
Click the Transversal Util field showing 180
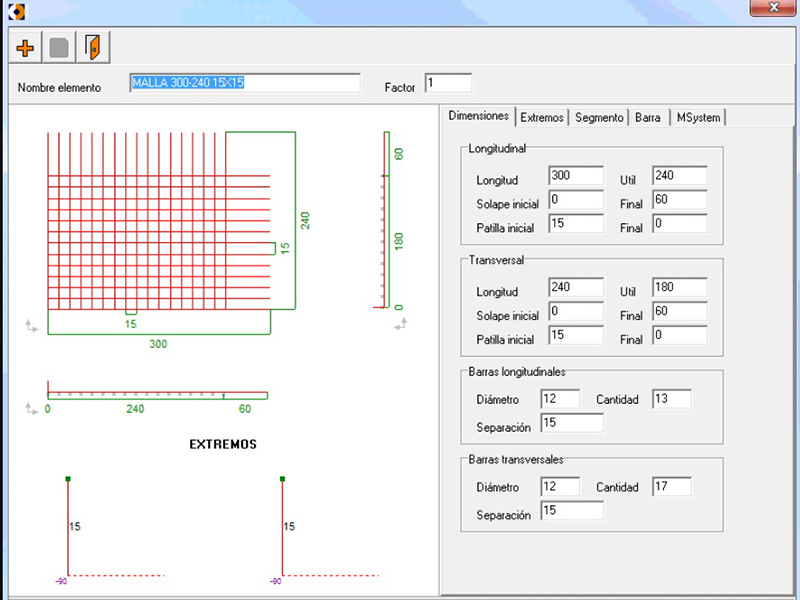680,287
